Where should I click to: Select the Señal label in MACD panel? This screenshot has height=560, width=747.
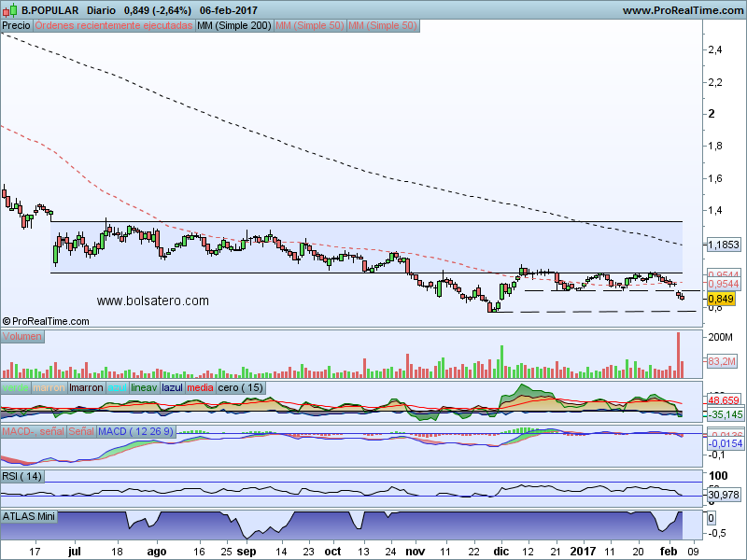[81, 431]
